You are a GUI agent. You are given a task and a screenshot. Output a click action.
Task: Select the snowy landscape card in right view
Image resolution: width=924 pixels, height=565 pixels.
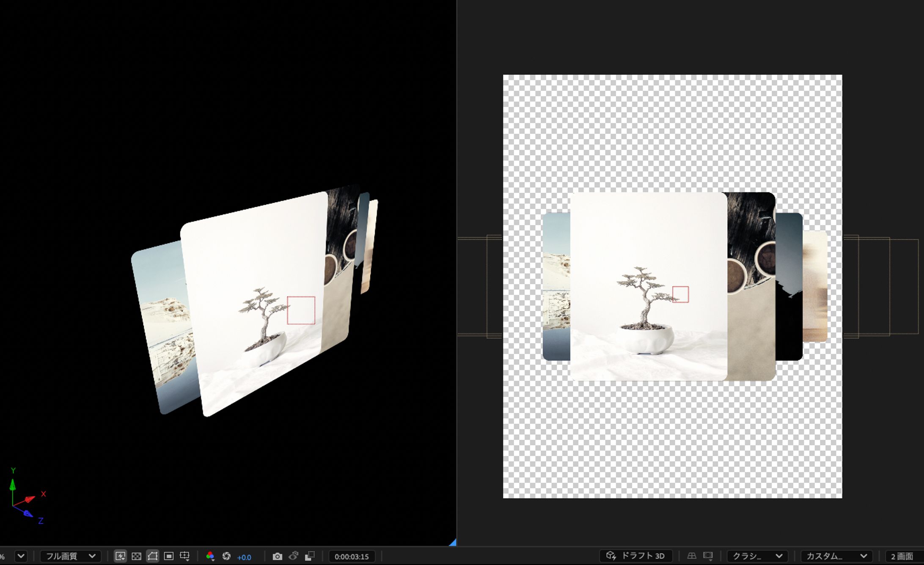click(556, 286)
